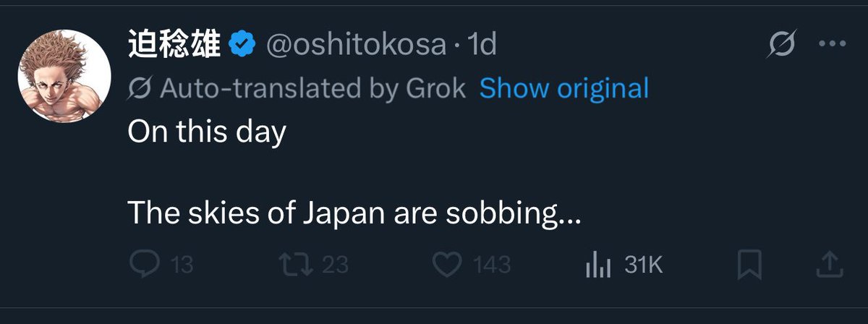Image resolution: width=868 pixels, height=324 pixels.
Task: Open the 13 replies count
Action: pos(182,265)
